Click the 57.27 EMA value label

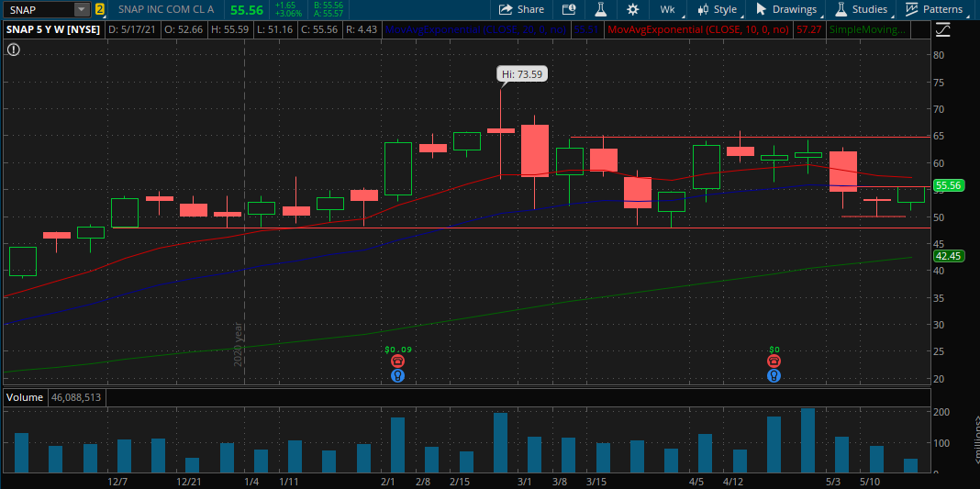[807, 29]
